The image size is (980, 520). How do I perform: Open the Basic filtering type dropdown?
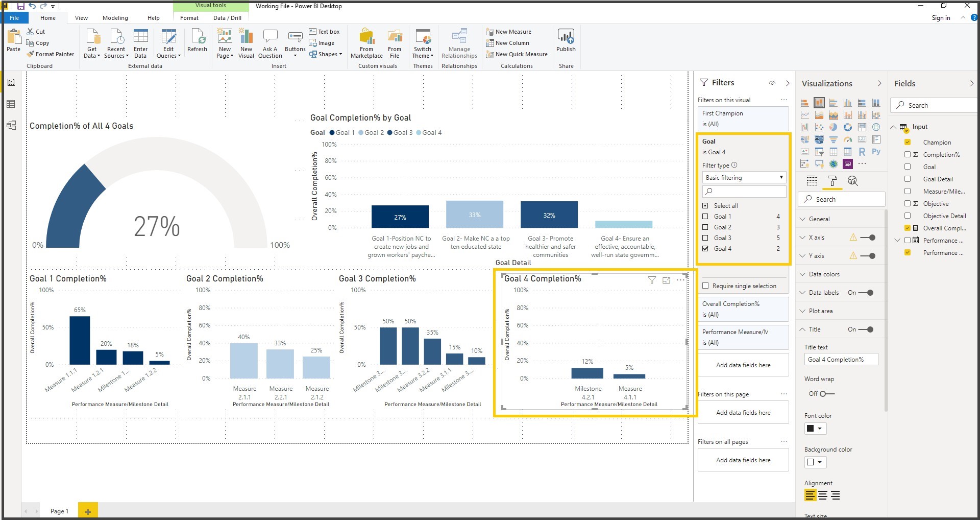[744, 178]
